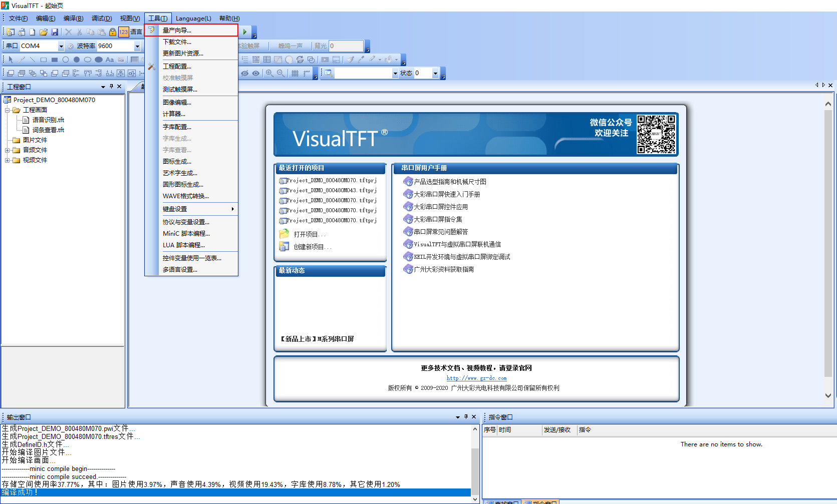Click the green run play icon

(x=245, y=32)
